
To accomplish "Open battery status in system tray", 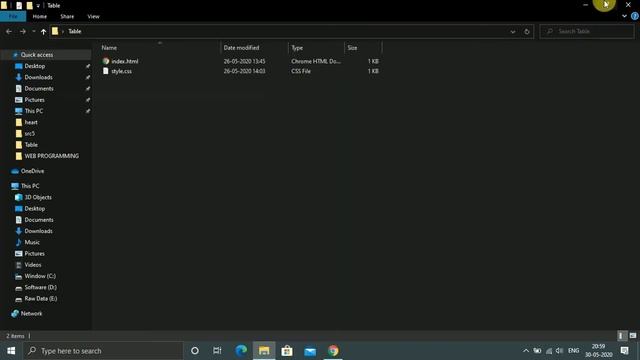I will point(538,351).
